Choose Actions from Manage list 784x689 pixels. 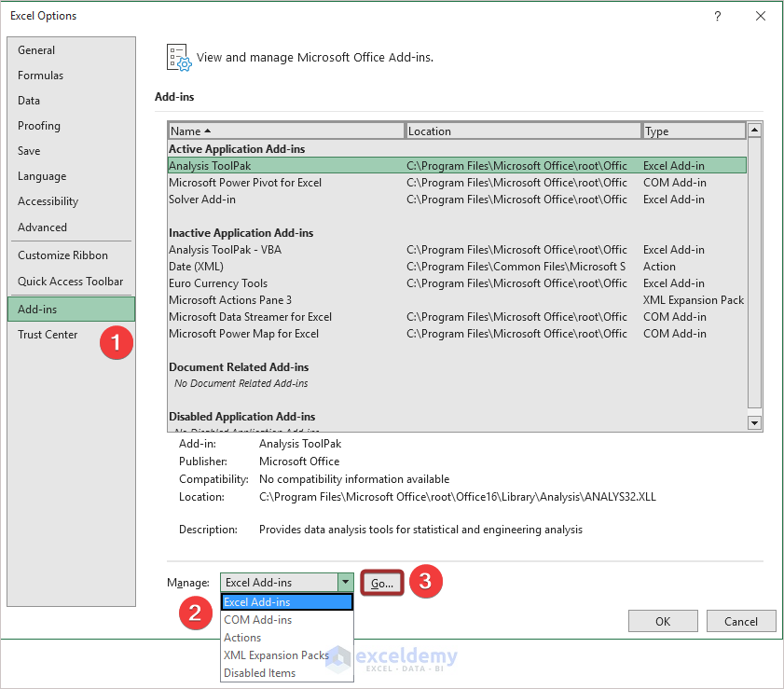pos(287,638)
